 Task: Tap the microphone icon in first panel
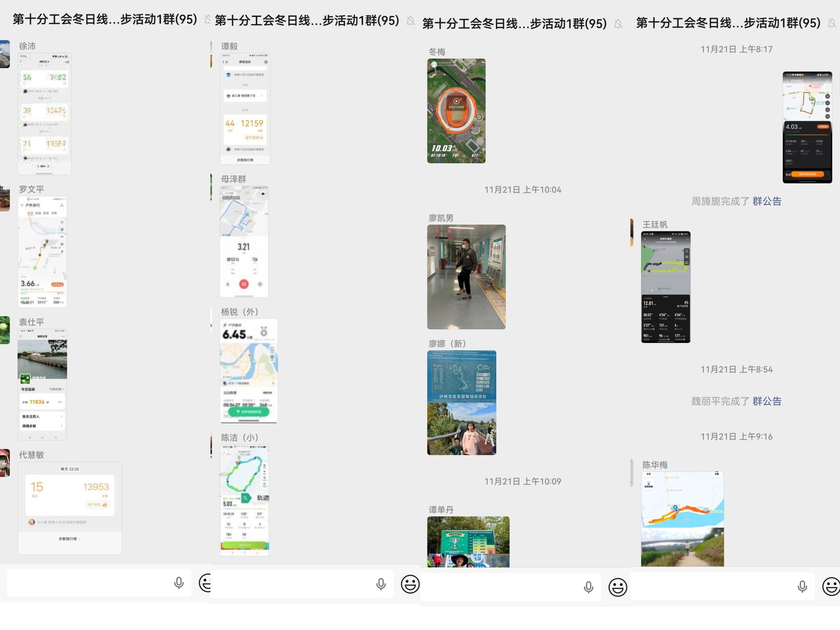click(179, 583)
